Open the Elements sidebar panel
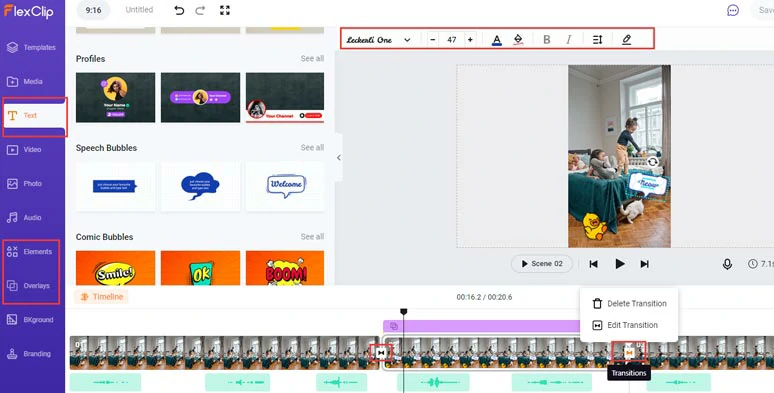The height and width of the screenshot is (393, 774). point(30,252)
